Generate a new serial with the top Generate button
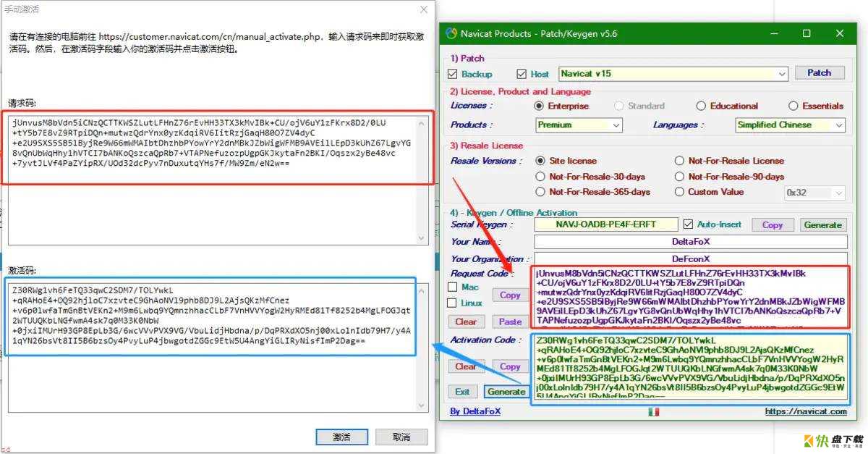This screenshot has width=868, height=454. pos(823,225)
